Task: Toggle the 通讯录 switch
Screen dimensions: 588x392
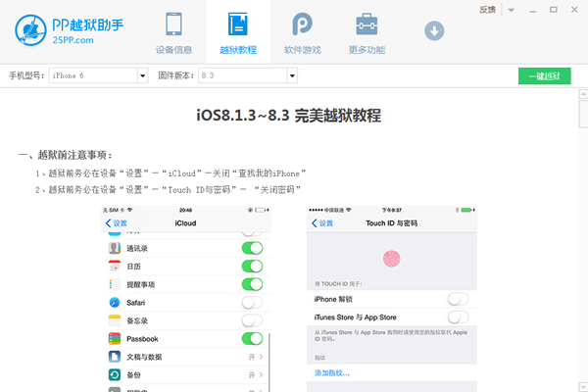Action: (253, 248)
